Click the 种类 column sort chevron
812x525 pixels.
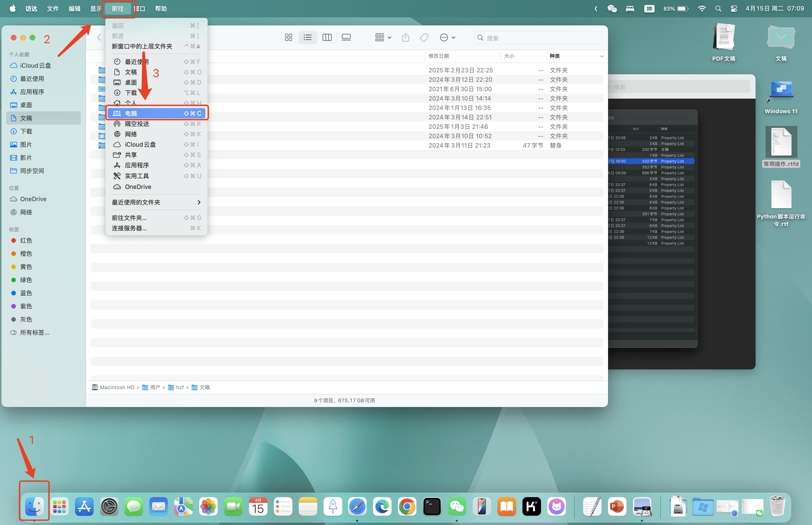(x=601, y=56)
